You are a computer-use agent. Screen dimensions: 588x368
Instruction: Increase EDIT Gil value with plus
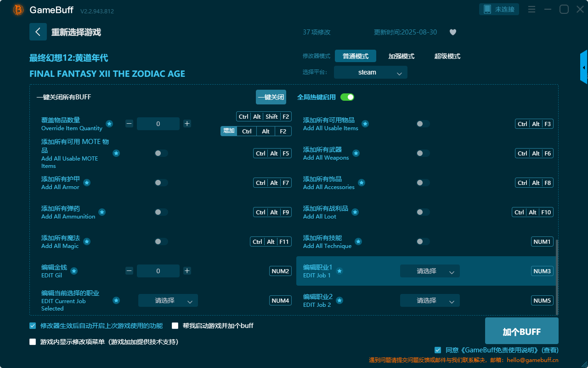click(187, 271)
